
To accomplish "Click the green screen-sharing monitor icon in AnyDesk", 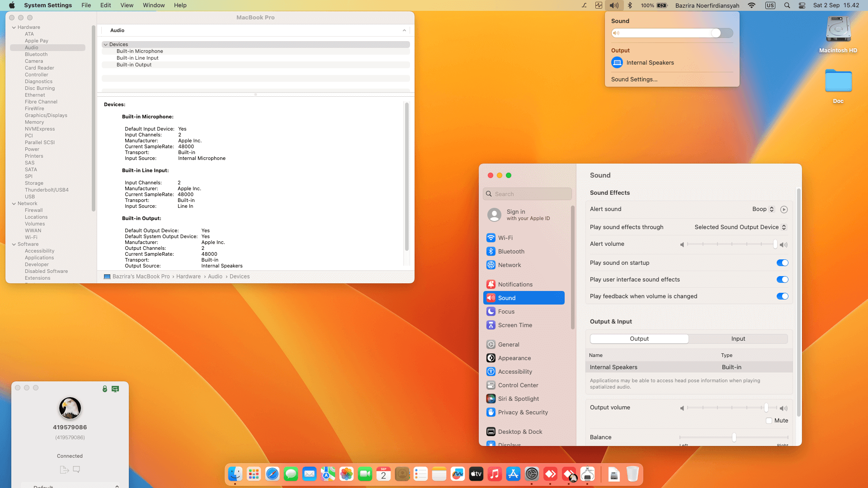I will pos(115,389).
